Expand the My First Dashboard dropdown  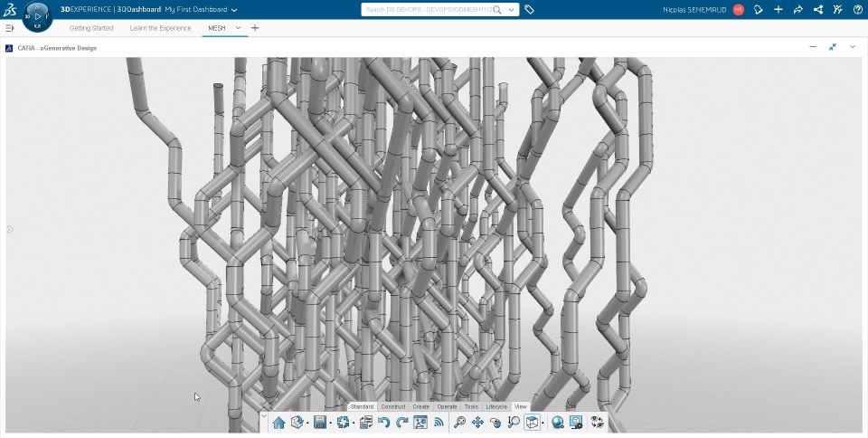click(x=234, y=10)
